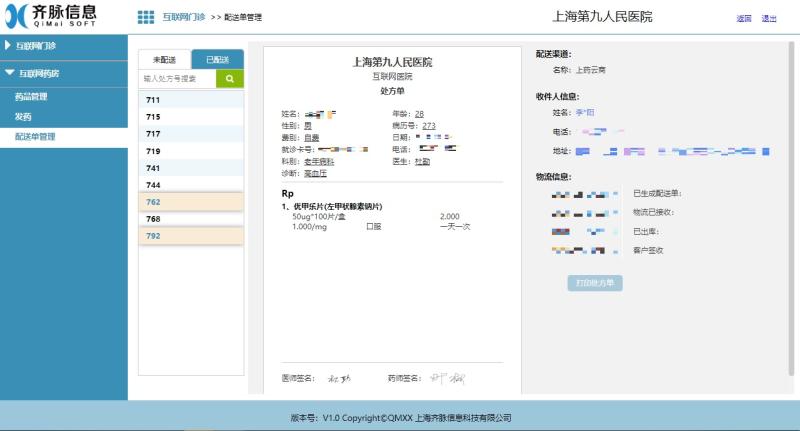Click the 互联网门诊 breadcrumb link
This screenshot has height=431, width=800.
(184, 18)
